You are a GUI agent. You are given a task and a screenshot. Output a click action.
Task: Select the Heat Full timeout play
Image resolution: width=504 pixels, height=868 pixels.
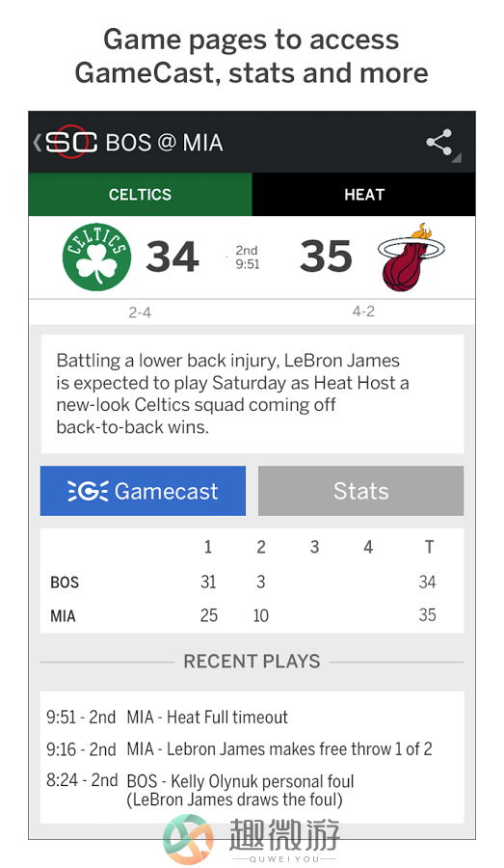click(168, 718)
